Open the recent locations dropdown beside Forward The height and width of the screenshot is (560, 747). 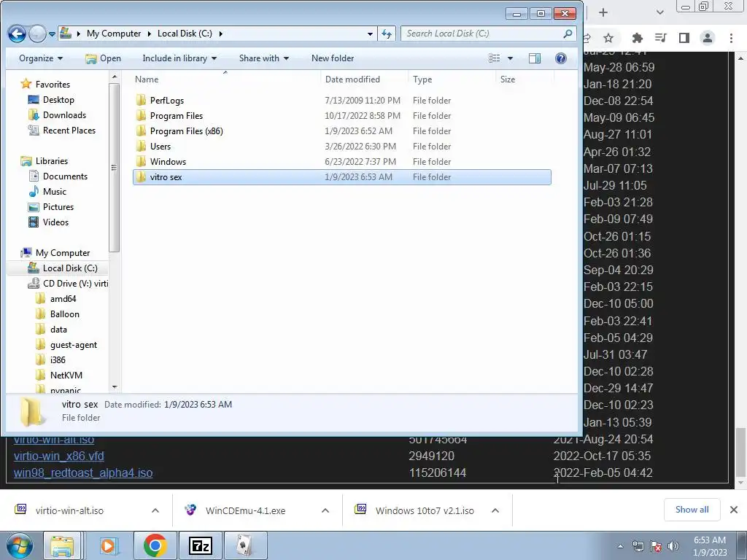point(52,34)
